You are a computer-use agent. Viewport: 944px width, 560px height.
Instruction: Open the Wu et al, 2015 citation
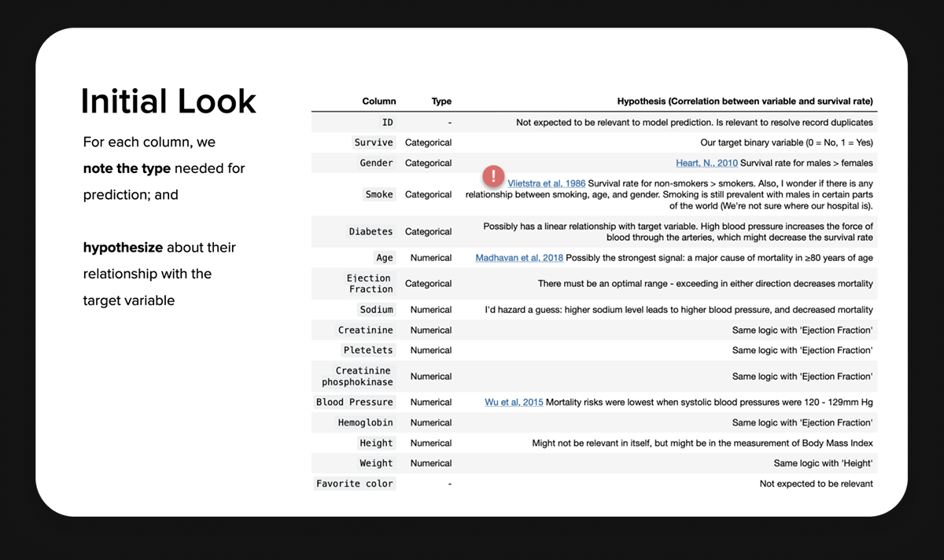tap(514, 402)
